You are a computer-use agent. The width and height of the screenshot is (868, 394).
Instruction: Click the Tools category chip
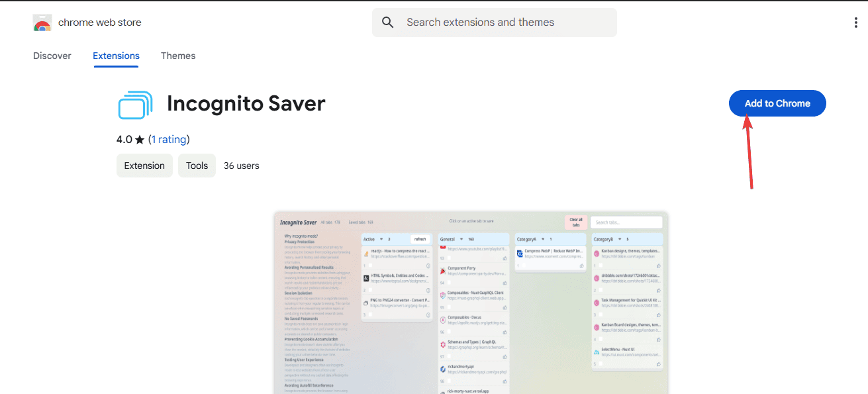click(x=197, y=166)
